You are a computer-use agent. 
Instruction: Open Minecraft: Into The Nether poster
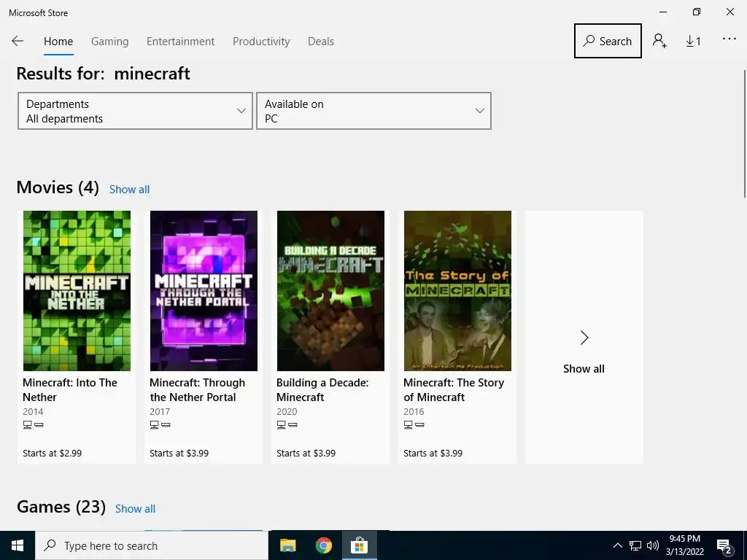77,290
